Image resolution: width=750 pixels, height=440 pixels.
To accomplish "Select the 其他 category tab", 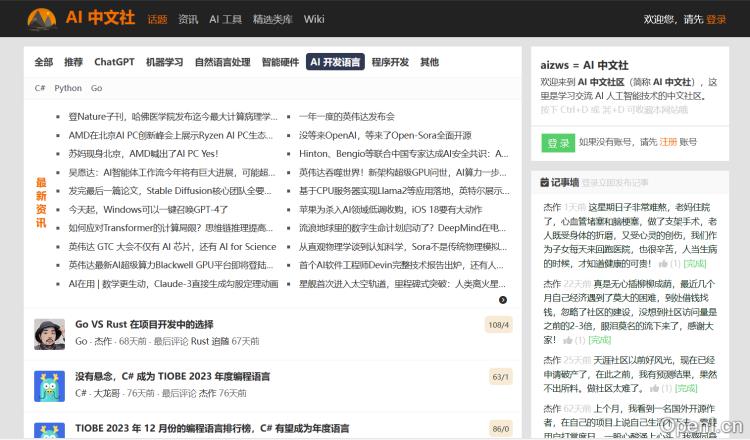I will pyautogui.click(x=430, y=62).
